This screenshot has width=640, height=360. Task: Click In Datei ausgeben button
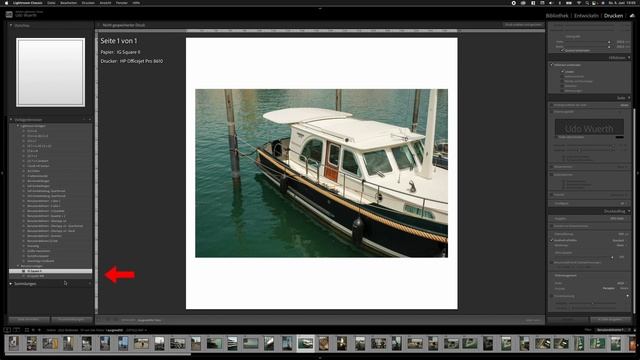tap(610, 319)
